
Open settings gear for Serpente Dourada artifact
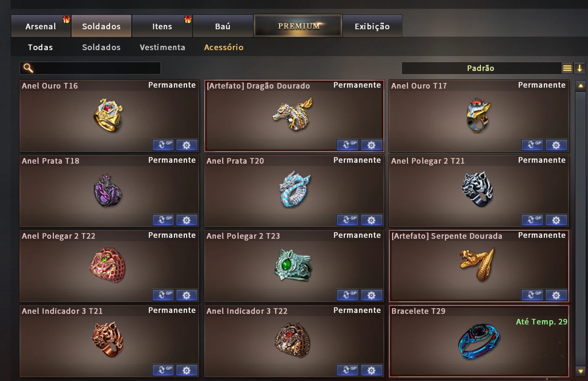click(556, 295)
